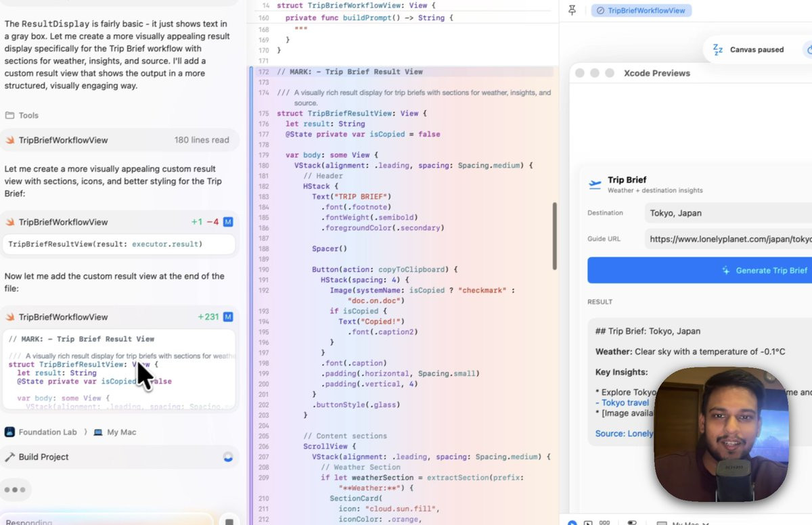Screen dimensions: 812x525
Task: Click the Build Project step
Action: (119, 457)
